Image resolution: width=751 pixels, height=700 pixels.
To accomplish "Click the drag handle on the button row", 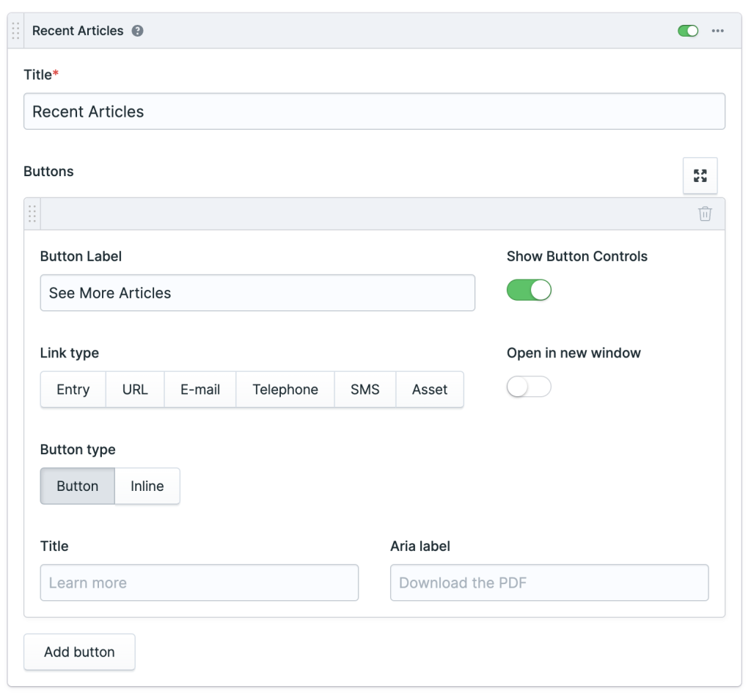I will click(32, 214).
